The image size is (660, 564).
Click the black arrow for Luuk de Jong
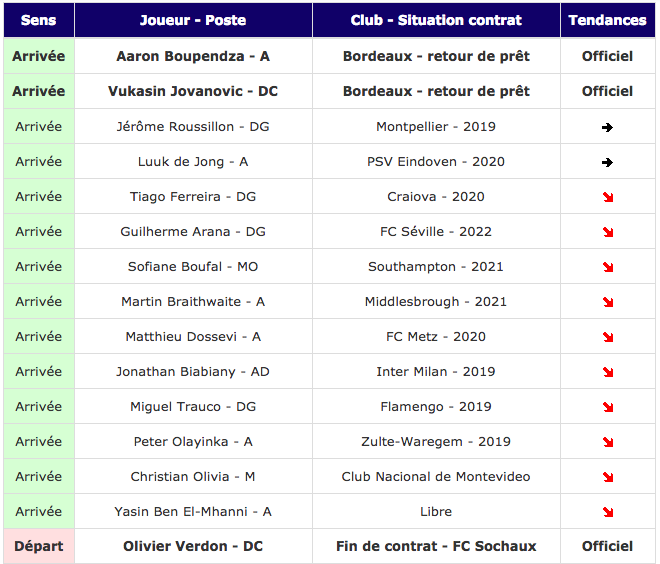point(607,162)
